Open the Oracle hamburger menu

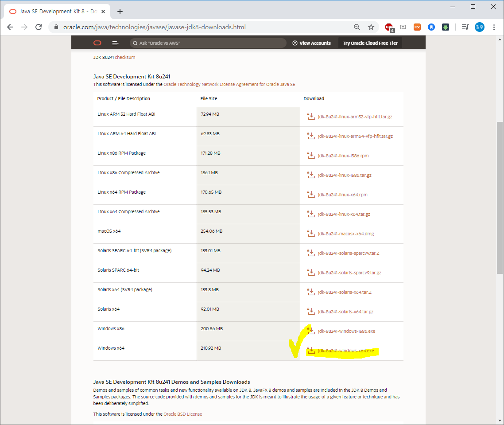tap(116, 43)
